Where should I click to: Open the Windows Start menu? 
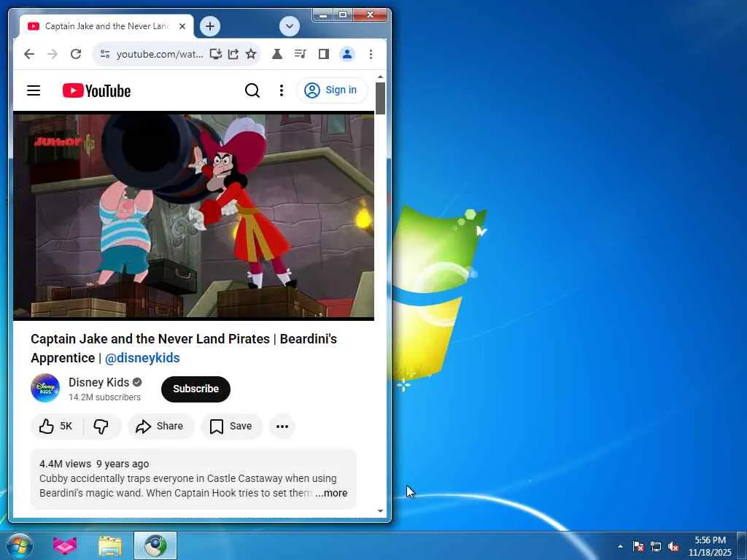tap(20, 545)
